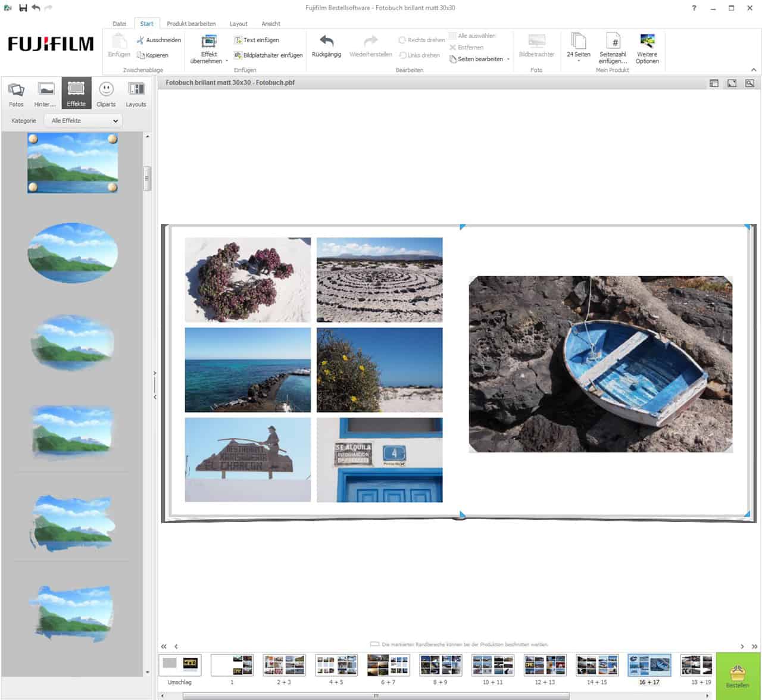Open Weitere Optionen
The width and height of the screenshot is (762, 700).
click(x=647, y=48)
